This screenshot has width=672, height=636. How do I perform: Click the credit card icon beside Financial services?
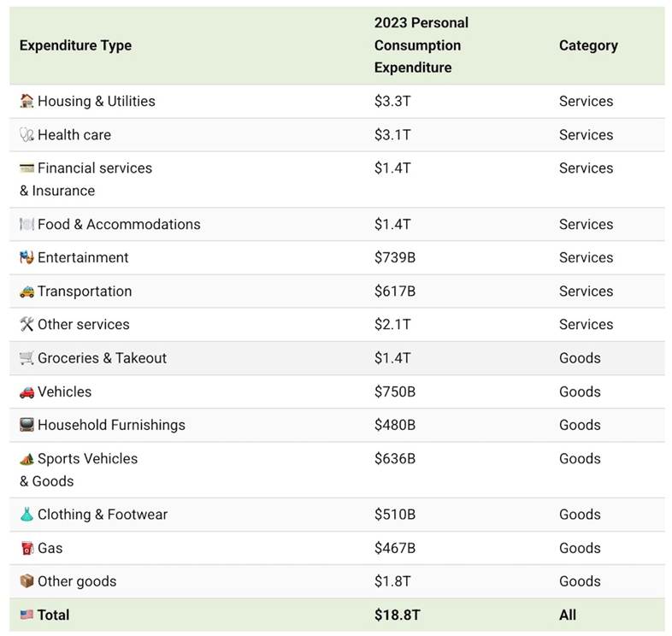27,168
